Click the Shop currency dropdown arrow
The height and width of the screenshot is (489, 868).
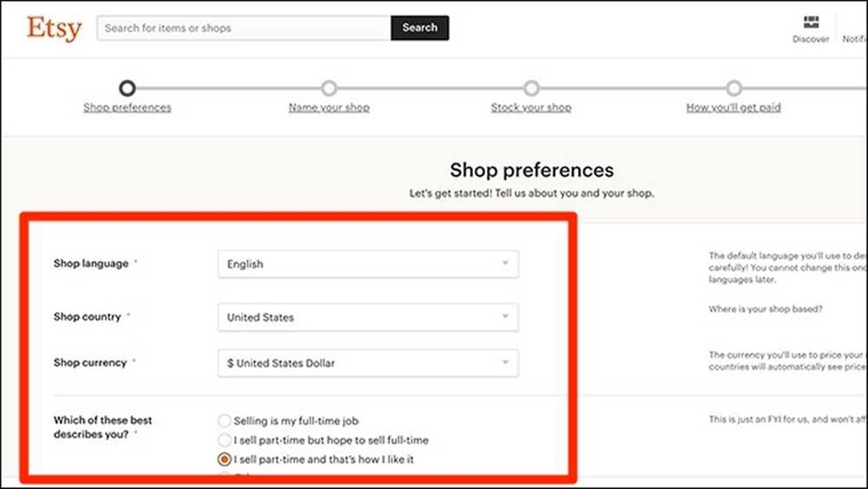click(506, 362)
